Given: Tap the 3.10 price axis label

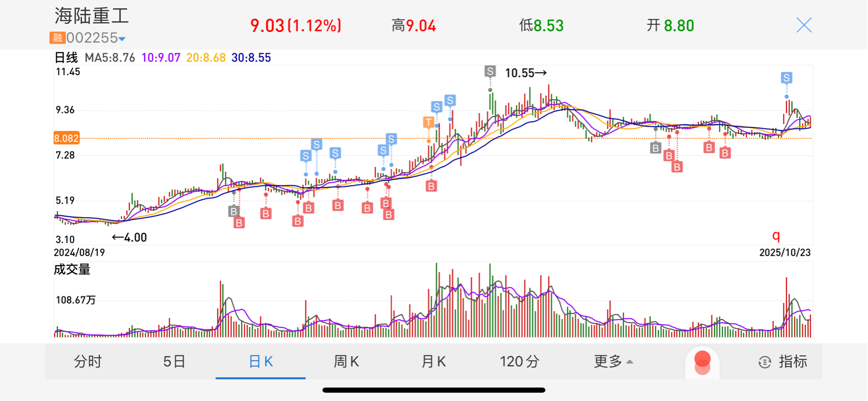Looking at the screenshot, I should point(65,240).
